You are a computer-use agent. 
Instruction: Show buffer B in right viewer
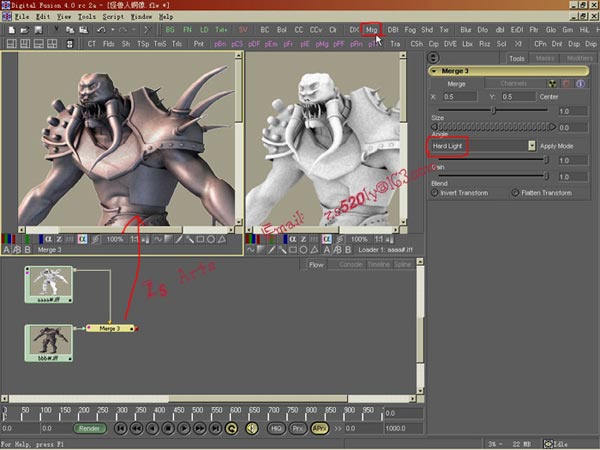(x=348, y=250)
